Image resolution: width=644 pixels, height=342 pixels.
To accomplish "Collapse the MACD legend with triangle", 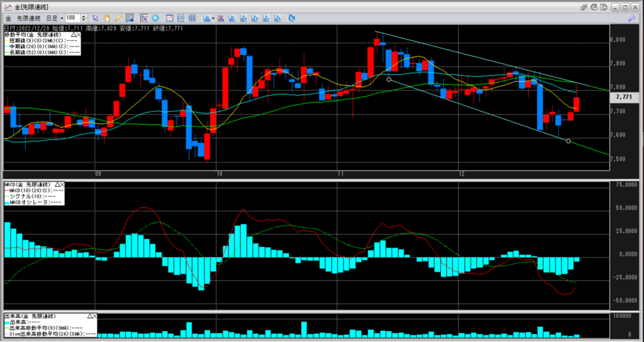I will pos(57,184).
